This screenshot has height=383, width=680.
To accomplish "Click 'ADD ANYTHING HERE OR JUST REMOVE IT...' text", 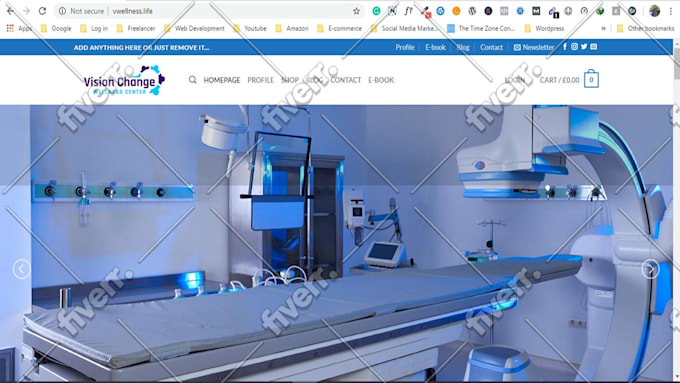I will tap(141, 47).
